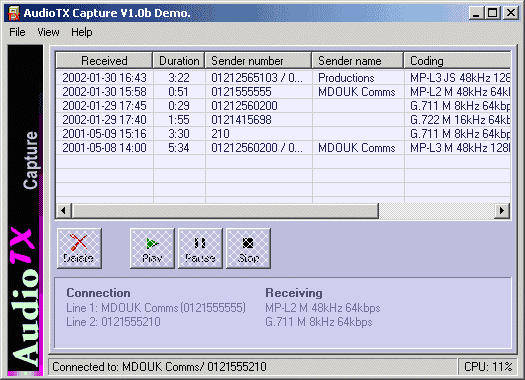This screenshot has height=380, width=525.
Task: Stop playback with the Stop button
Action: [x=248, y=248]
